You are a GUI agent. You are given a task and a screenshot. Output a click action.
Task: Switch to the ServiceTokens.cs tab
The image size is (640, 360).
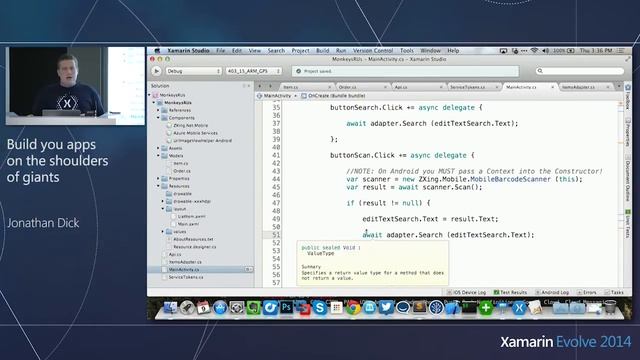(x=473, y=87)
